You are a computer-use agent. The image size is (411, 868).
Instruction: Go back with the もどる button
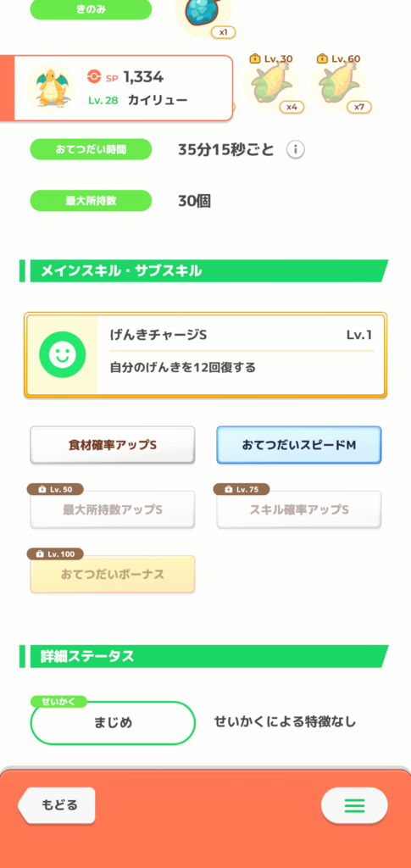57,805
